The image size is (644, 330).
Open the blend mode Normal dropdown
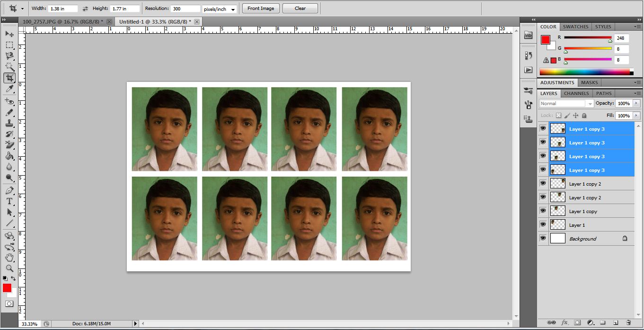(x=566, y=103)
